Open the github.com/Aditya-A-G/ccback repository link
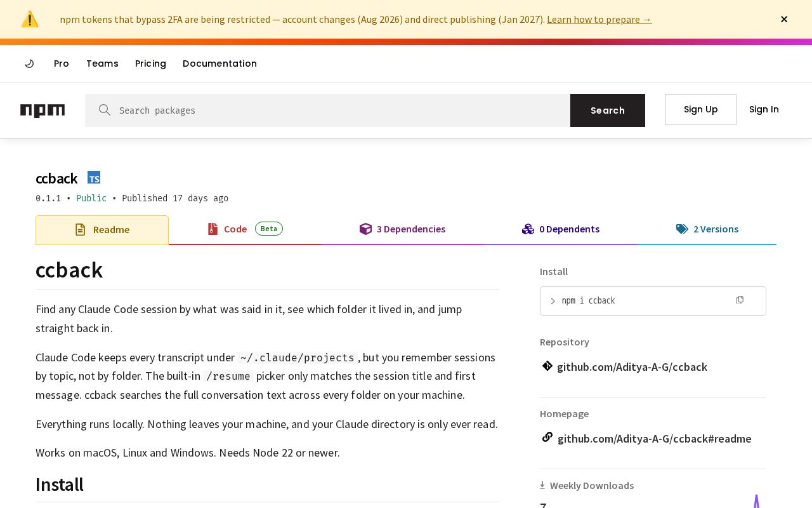 tap(632, 367)
